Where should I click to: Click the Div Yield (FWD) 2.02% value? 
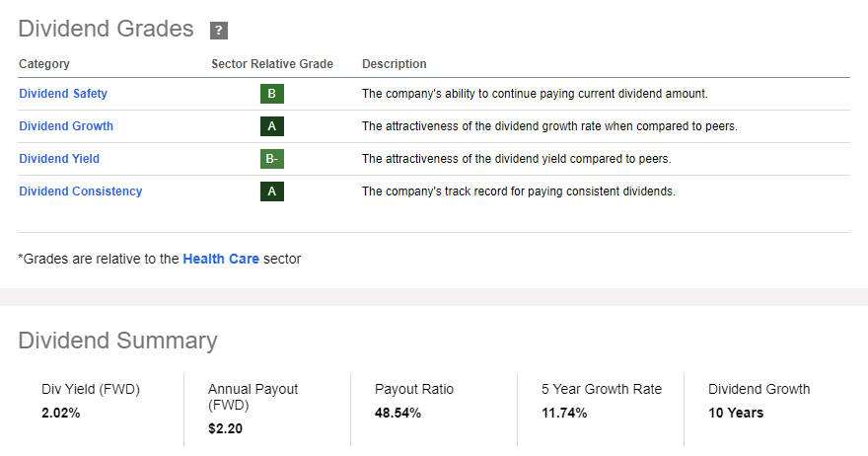61,413
